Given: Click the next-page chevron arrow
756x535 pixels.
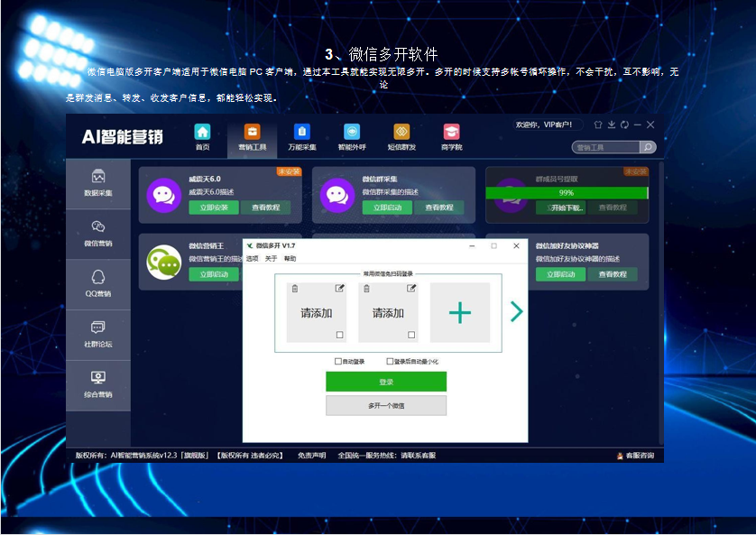Looking at the screenshot, I should coord(516,311).
